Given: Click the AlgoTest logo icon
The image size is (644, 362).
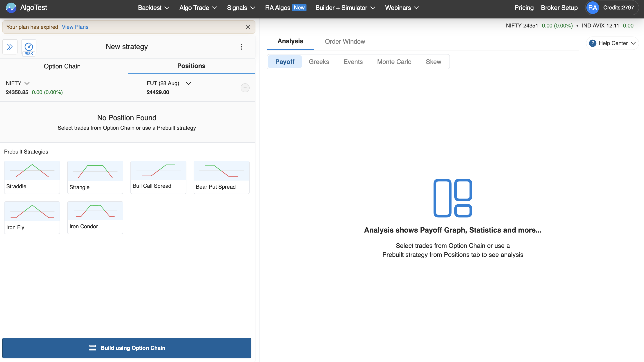Looking at the screenshot, I should tap(11, 8).
